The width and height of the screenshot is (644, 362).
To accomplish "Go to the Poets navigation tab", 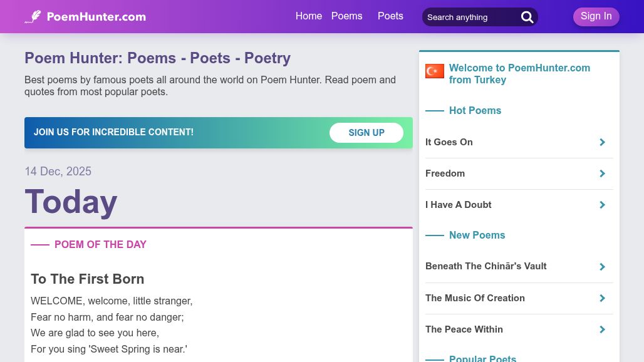I will (x=390, y=16).
